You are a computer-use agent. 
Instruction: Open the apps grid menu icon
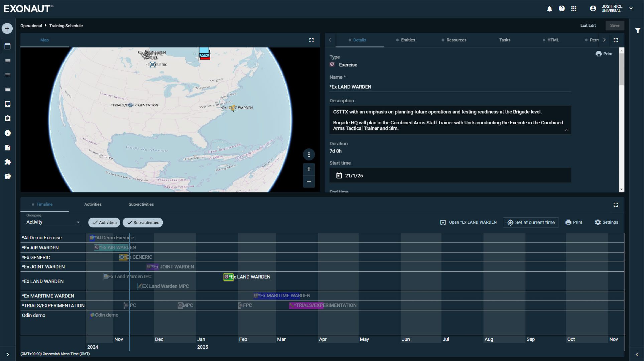coord(573,9)
